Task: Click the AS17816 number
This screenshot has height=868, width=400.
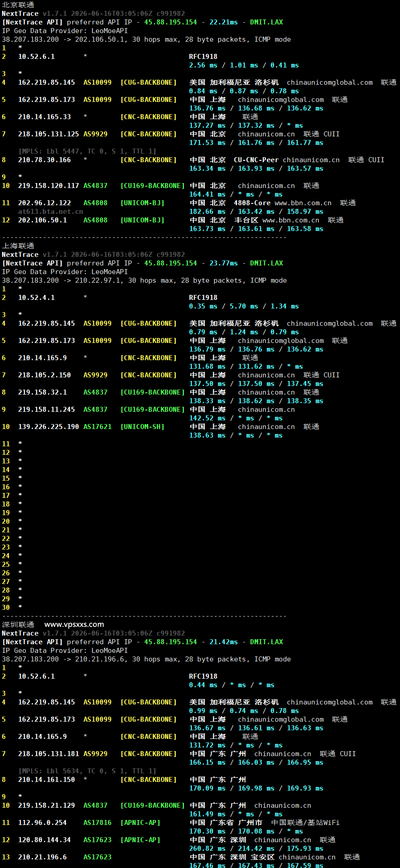Action: [x=97, y=823]
